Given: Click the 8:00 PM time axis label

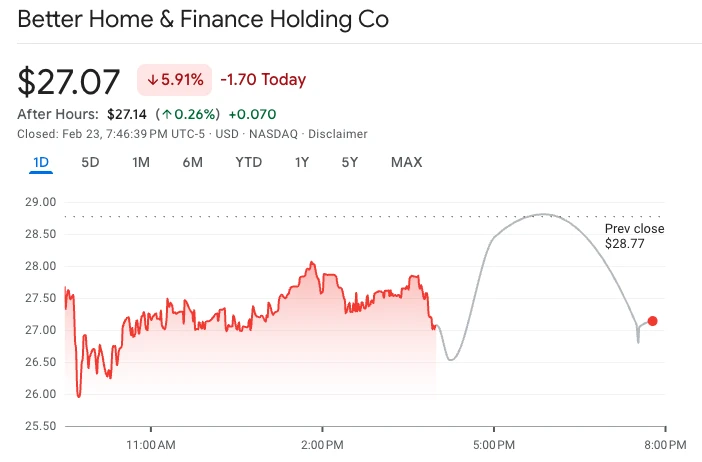Looking at the screenshot, I should 665,443.
